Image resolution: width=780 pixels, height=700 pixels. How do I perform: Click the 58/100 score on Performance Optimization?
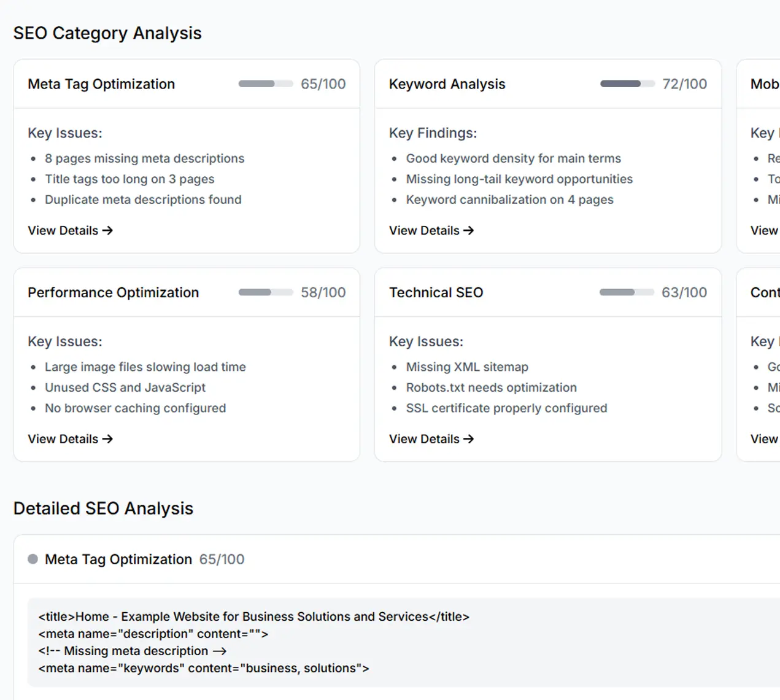pos(323,292)
